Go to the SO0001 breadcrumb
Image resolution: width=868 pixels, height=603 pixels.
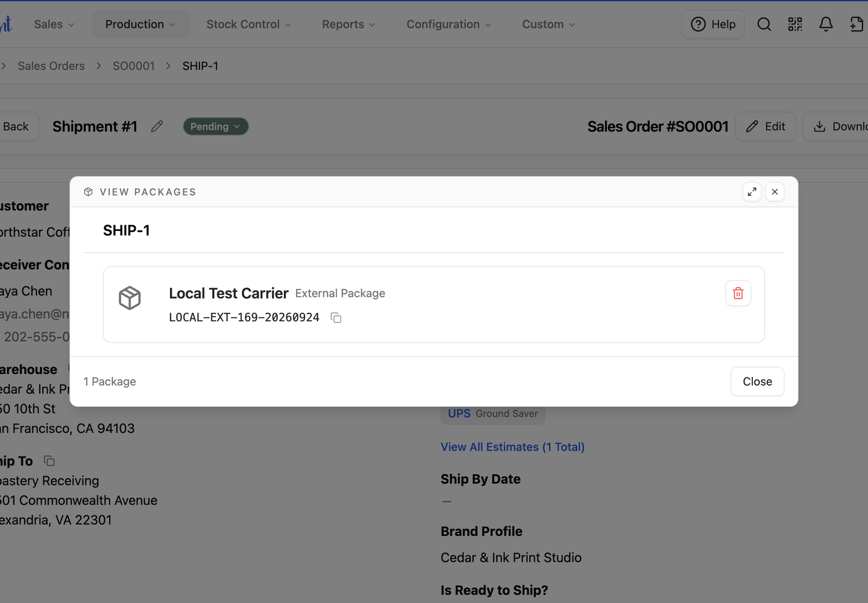pos(134,66)
